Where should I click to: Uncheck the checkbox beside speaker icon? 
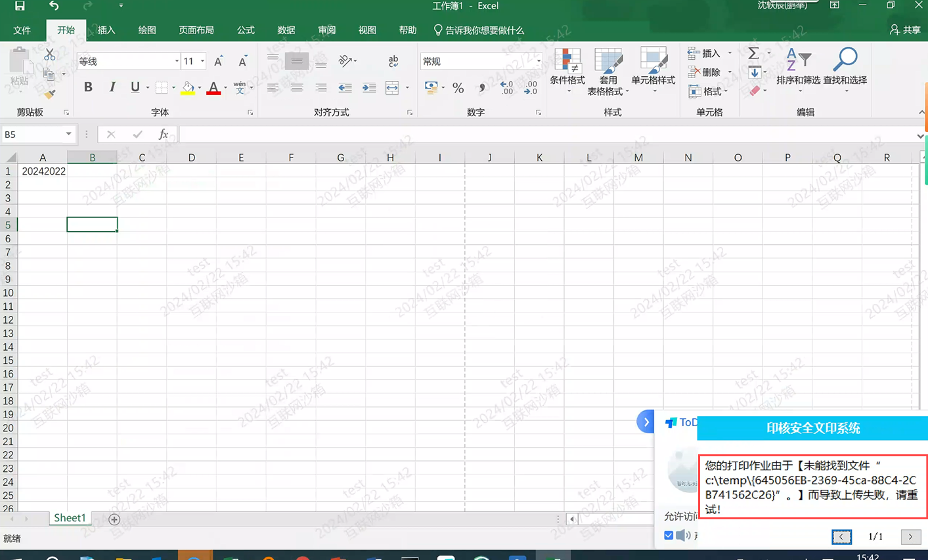point(669,535)
